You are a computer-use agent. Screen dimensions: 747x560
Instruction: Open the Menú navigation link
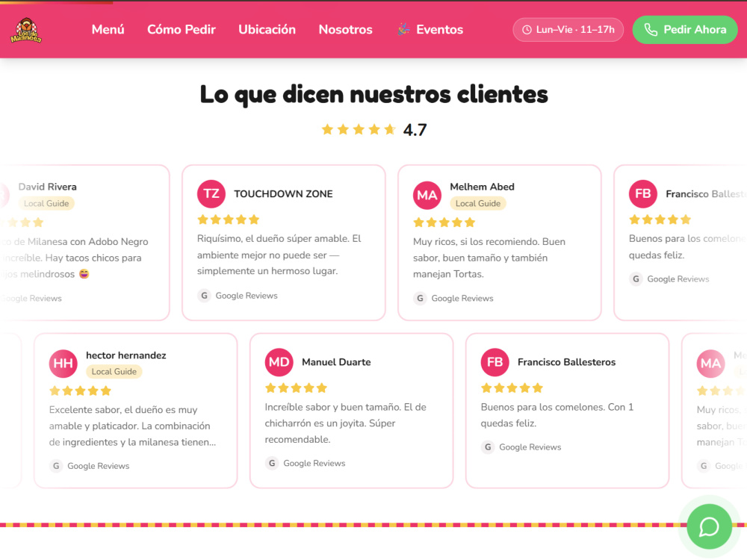pyautogui.click(x=108, y=30)
